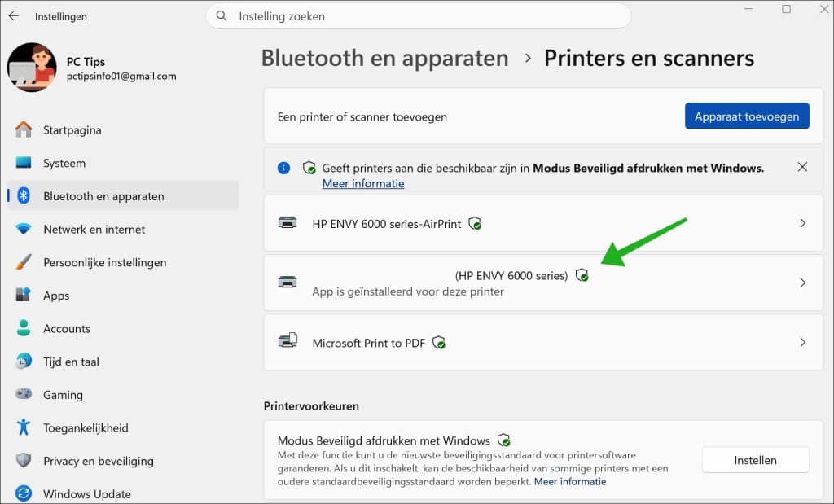Image resolution: width=834 pixels, height=504 pixels.
Task: Click the Toegankelijkheid figure icon
Action: [24, 427]
